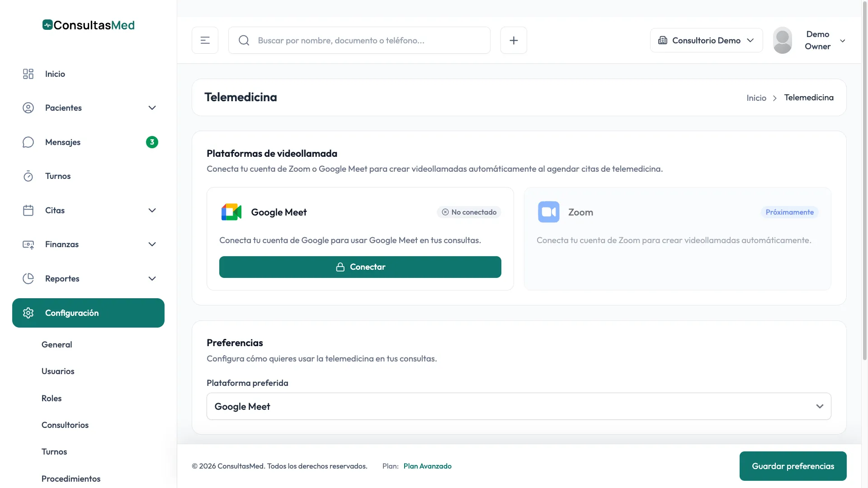Focus the patient search input field
The width and height of the screenshot is (868, 488).
pyautogui.click(x=359, y=40)
